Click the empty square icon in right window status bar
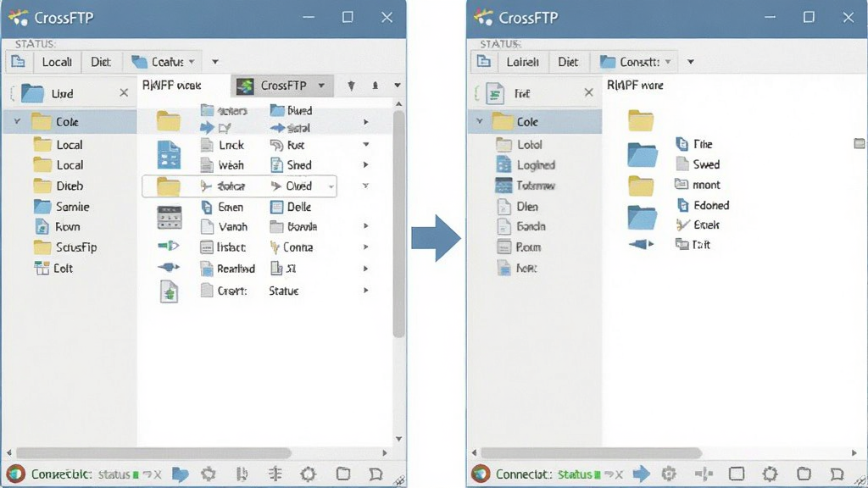 [x=737, y=474]
